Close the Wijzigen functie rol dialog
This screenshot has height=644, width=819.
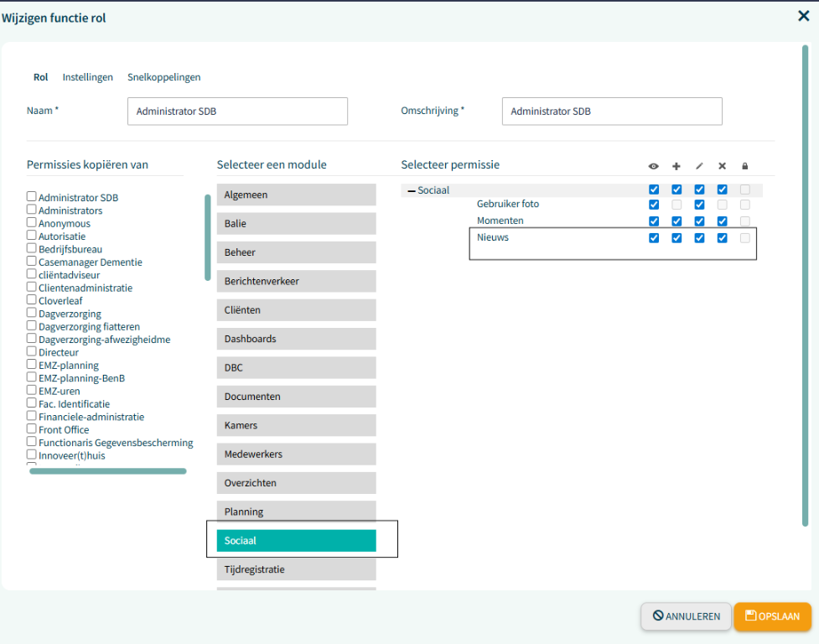click(803, 16)
